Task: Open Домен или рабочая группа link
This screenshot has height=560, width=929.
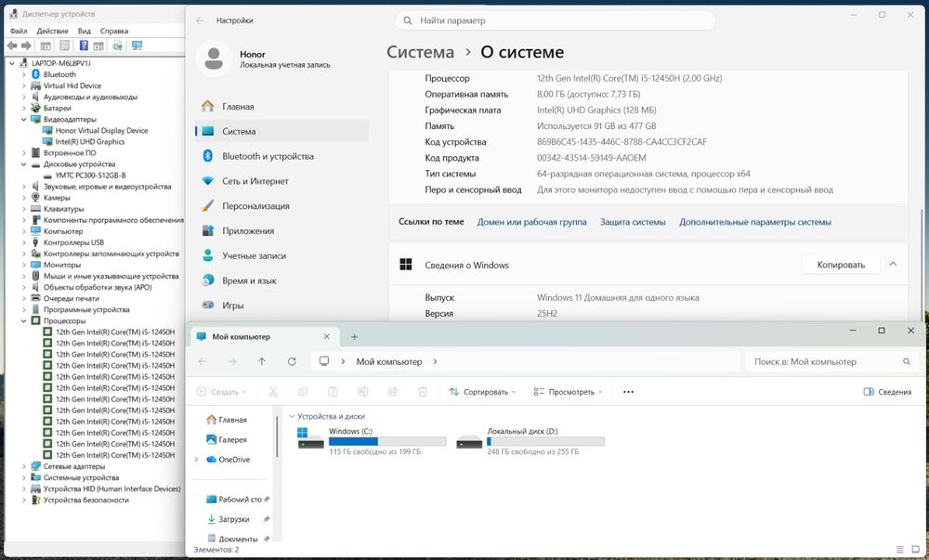Action: tap(532, 222)
